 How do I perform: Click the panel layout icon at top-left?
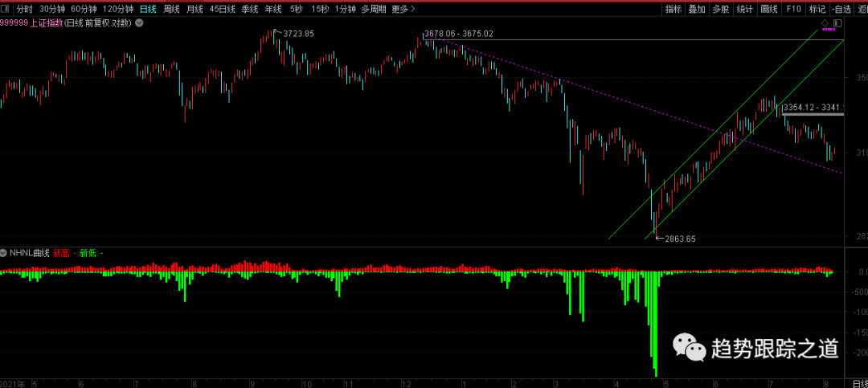6,9
